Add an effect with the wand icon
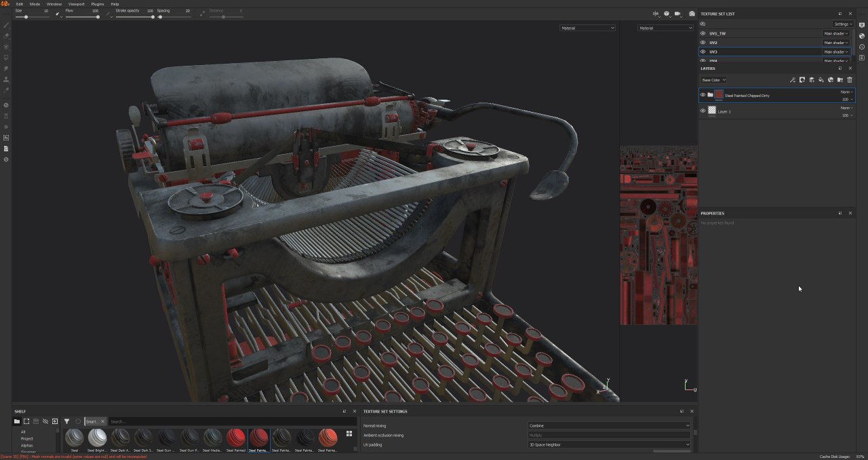 793,80
